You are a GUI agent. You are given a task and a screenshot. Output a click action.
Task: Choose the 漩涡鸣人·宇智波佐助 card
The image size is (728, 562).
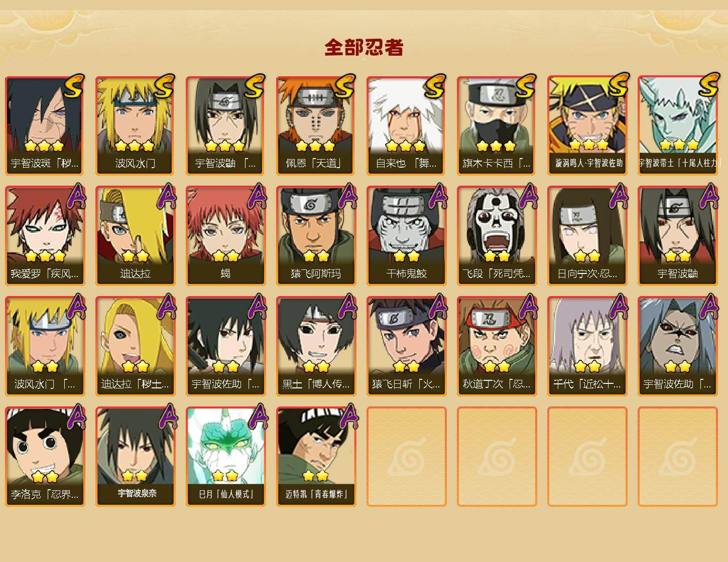(x=587, y=125)
